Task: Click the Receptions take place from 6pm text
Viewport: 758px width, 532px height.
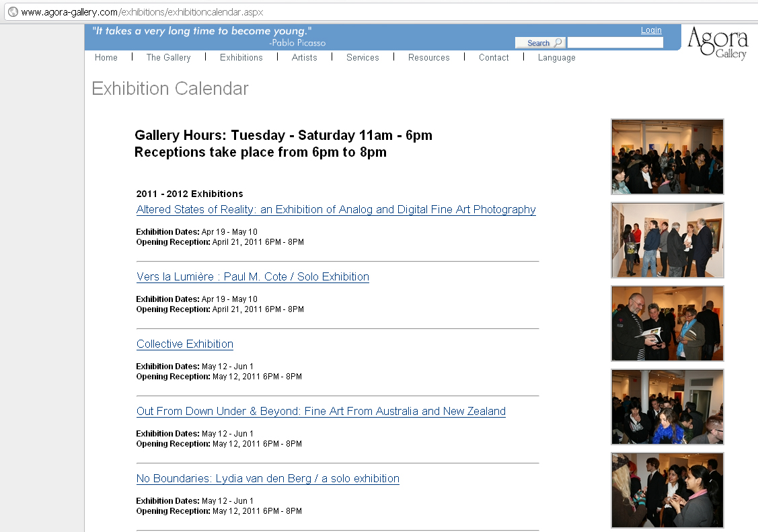Action: tap(260, 152)
